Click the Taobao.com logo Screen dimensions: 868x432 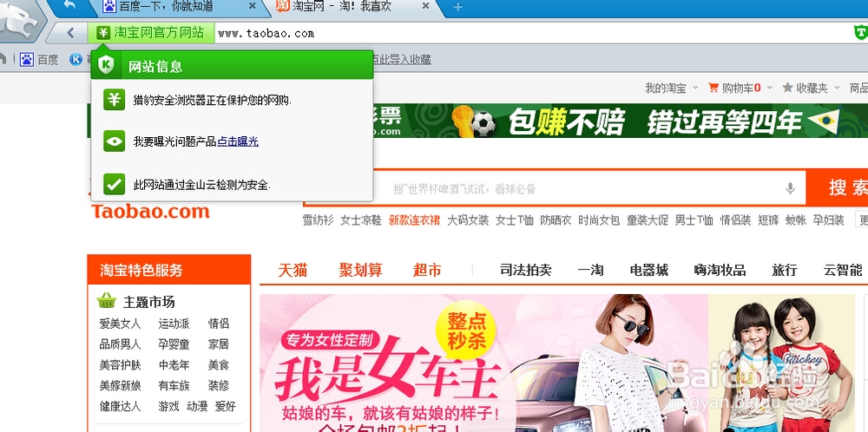[150, 211]
